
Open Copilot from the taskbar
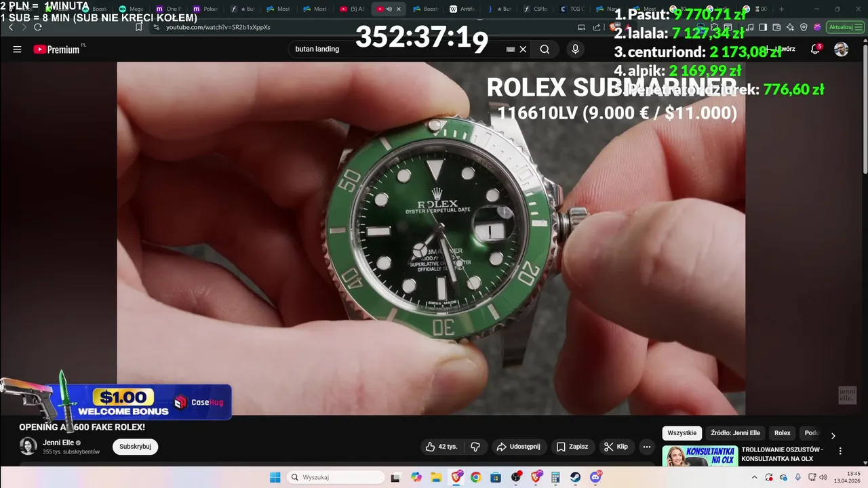[416, 477]
